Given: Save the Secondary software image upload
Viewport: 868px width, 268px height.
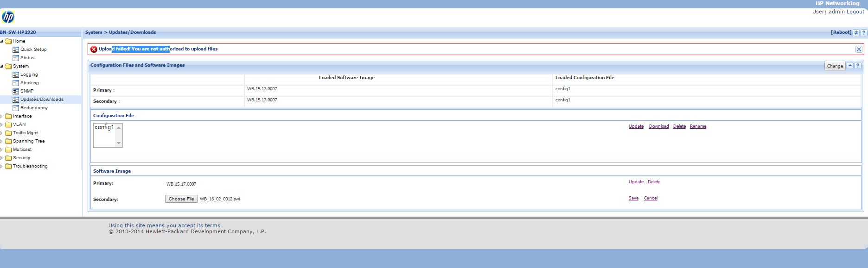Looking at the screenshot, I should (x=633, y=198).
